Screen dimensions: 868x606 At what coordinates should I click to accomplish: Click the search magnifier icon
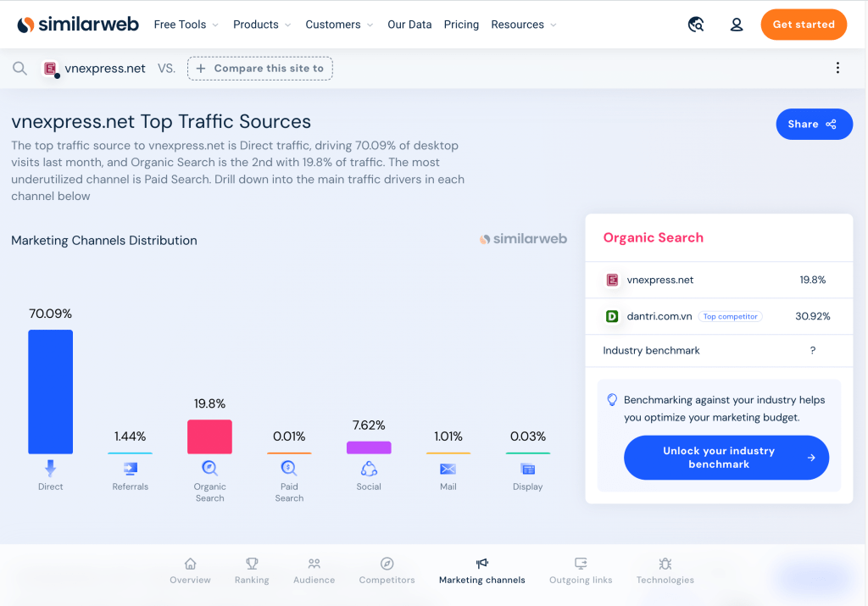(19, 69)
